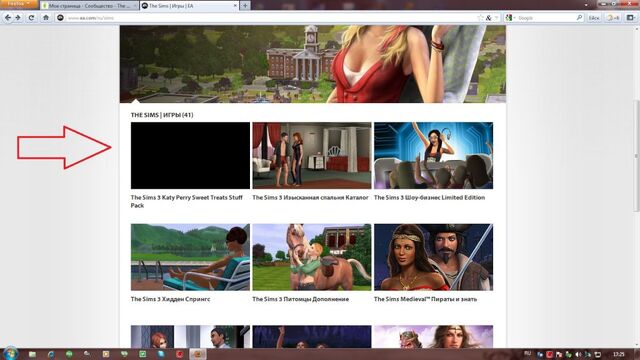Open the orange Firefox menu button
Image resolution: width=640 pixels, height=360 pixels.
18,4
